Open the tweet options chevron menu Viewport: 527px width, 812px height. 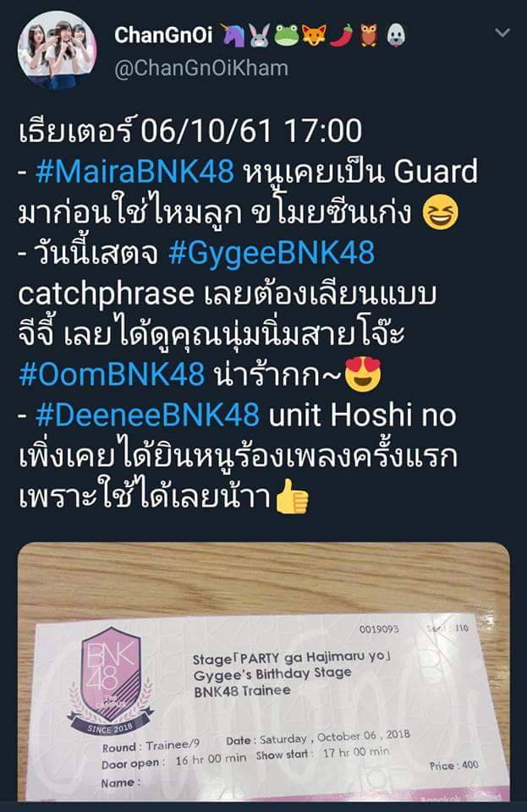pyautogui.click(x=502, y=33)
